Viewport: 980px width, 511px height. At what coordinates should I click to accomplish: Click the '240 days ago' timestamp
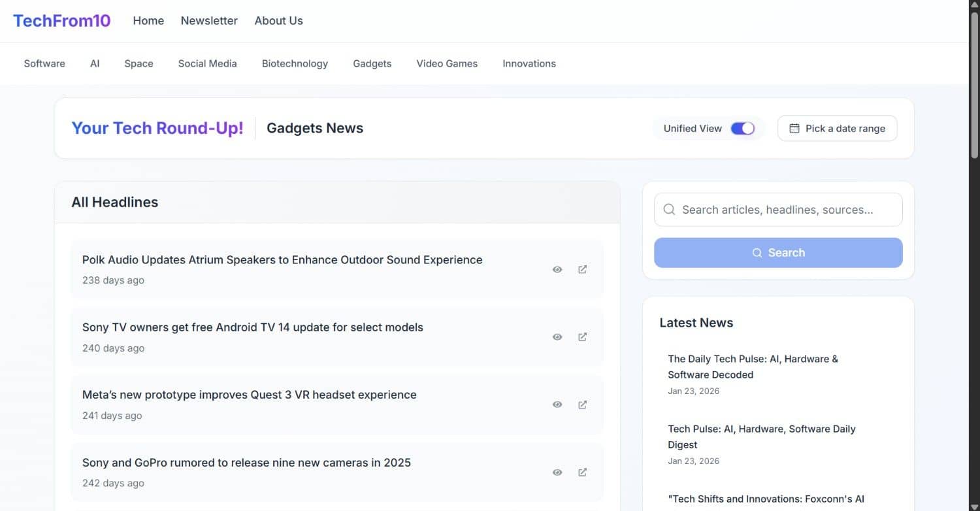click(113, 348)
